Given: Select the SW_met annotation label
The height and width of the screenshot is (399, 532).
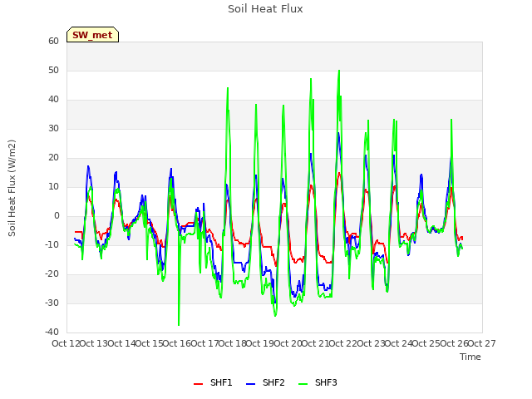Looking at the screenshot, I should click(92, 35).
